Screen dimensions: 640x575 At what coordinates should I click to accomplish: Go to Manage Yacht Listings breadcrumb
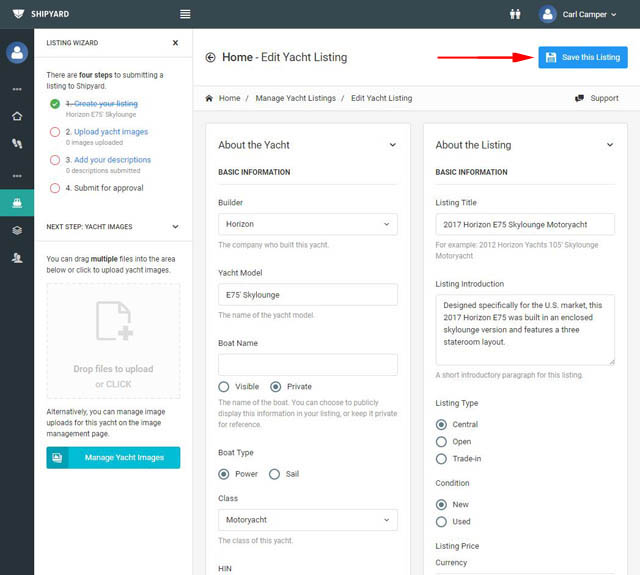point(294,99)
